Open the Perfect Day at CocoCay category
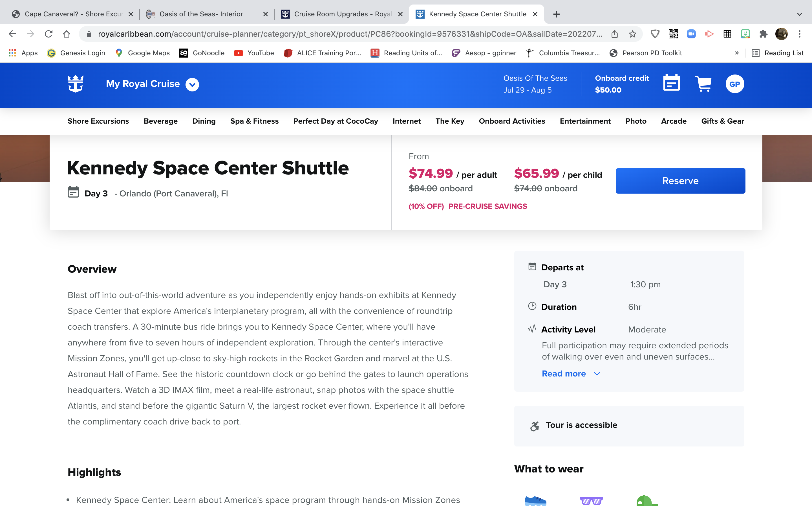Image resolution: width=812 pixels, height=508 pixels. (x=336, y=121)
